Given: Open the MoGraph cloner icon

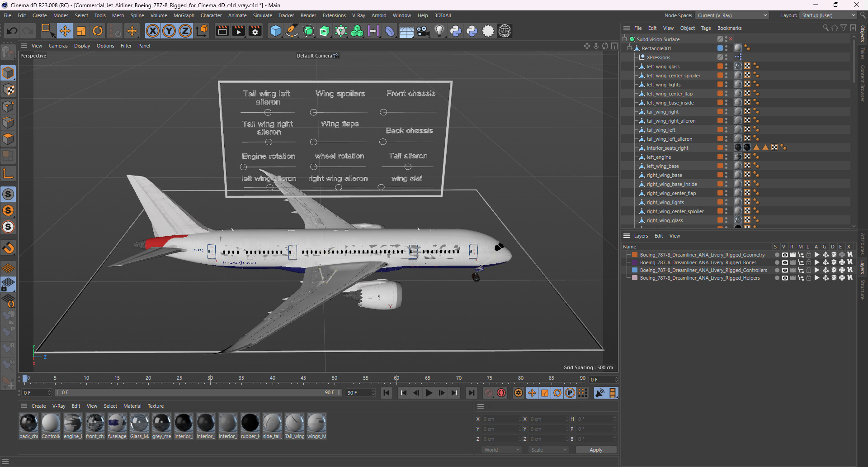Looking at the screenshot, I should pos(357,31).
